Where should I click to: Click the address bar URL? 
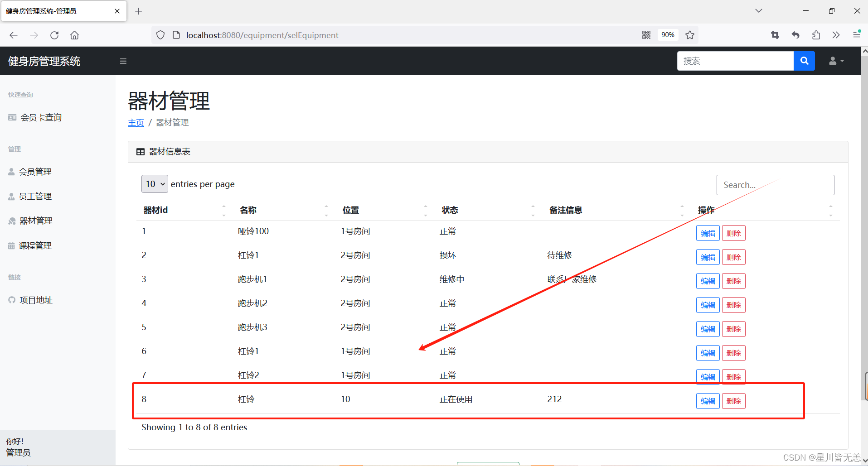[x=262, y=35]
